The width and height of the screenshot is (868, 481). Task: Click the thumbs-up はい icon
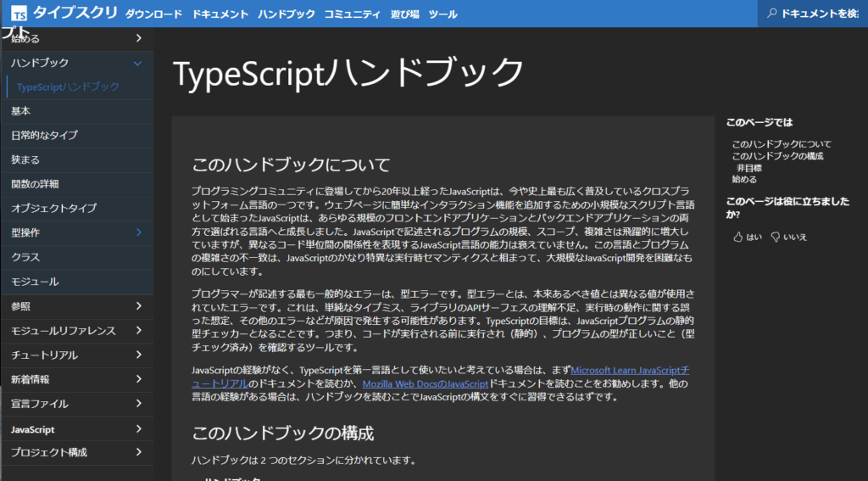tap(738, 238)
